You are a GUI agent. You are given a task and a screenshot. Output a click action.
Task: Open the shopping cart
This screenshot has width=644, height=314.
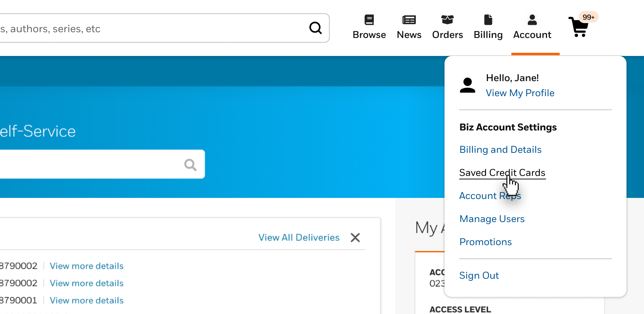[579, 27]
